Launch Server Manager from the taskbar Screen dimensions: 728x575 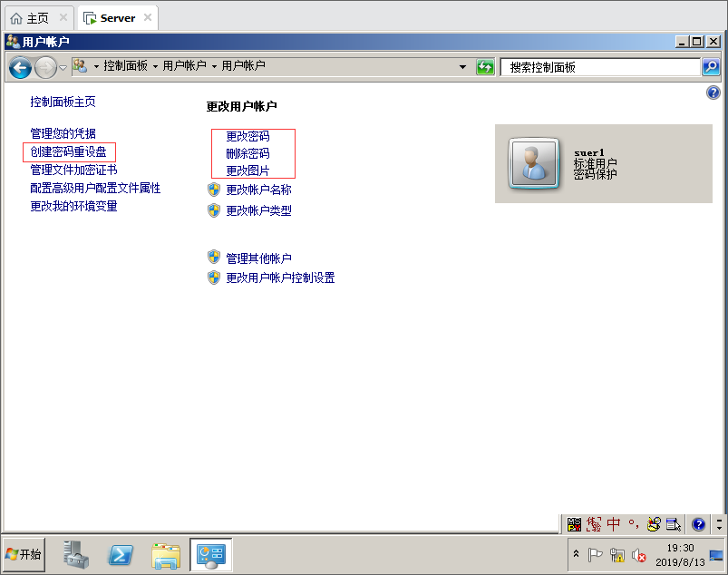pos(76,554)
